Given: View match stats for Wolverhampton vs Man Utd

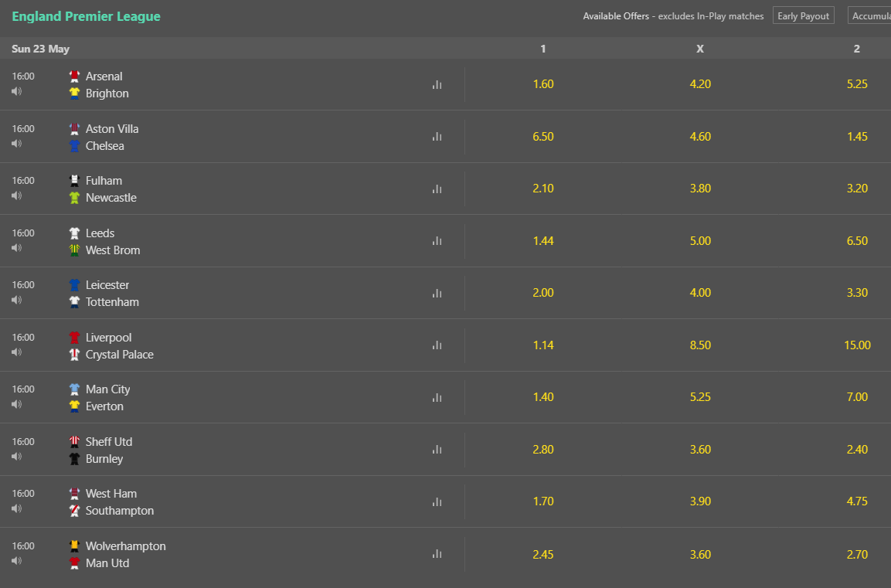Looking at the screenshot, I should tap(437, 554).
